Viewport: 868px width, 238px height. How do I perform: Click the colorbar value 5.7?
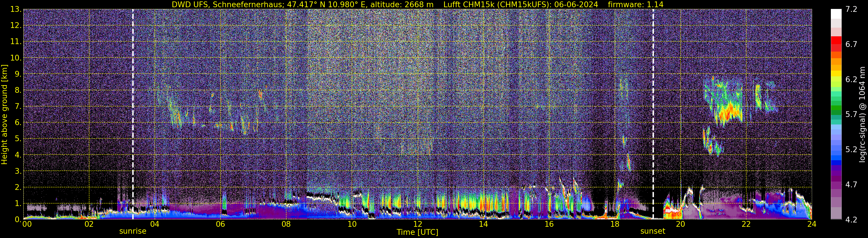coord(851,114)
